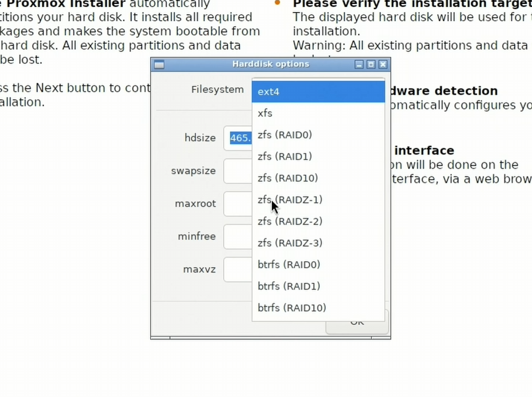Maximize the Harddisk options dialog
Image resolution: width=532 pixels, height=397 pixels.
(371, 65)
